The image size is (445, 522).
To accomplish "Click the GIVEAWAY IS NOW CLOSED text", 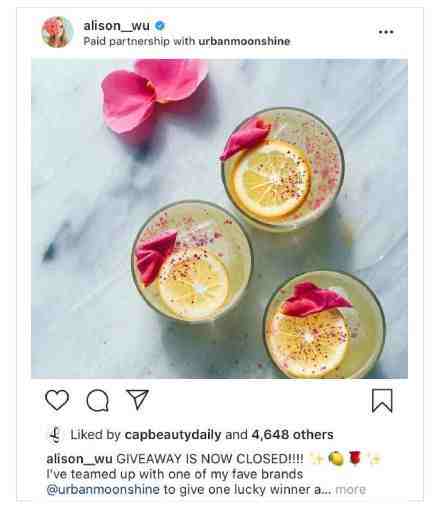I will point(210,459).
